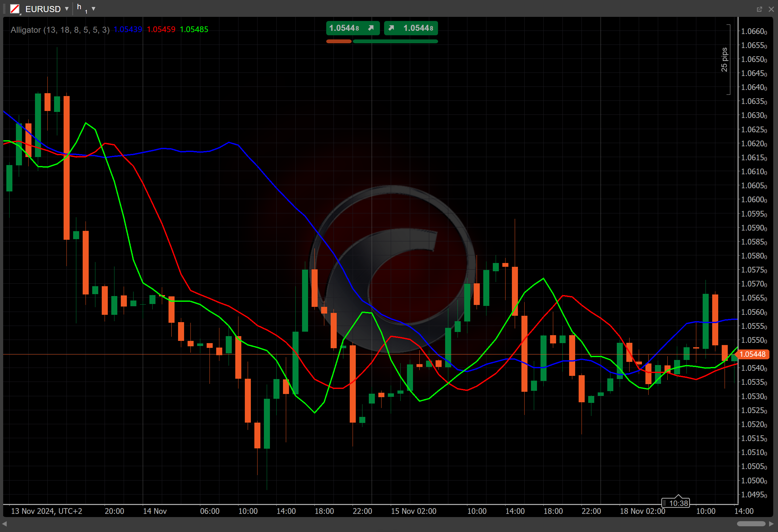Viewport: 778px width, 532px height.
Task: Open the EURUSD symbol dropdown
Action: 67,9
